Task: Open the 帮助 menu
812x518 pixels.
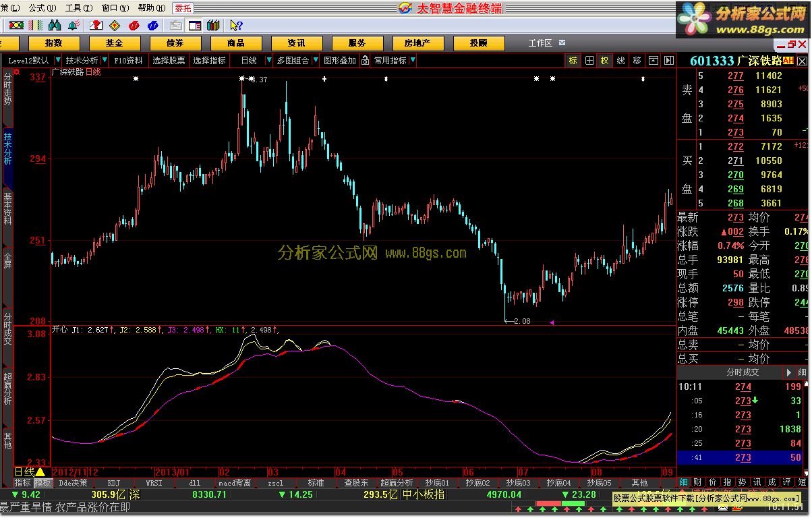Action: coord(152,8)
